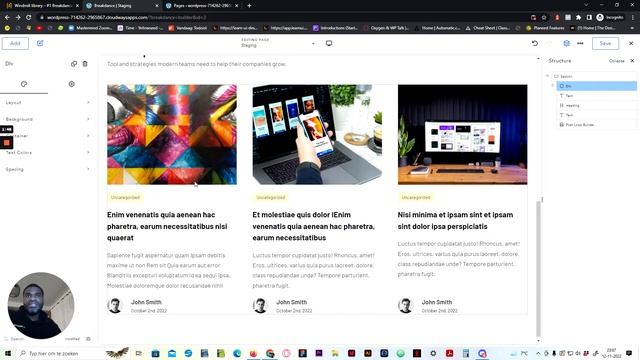Viewport: 640px width, 360px height.
Task: Click the desk monitor post image
Action: (x=462, y=135)
